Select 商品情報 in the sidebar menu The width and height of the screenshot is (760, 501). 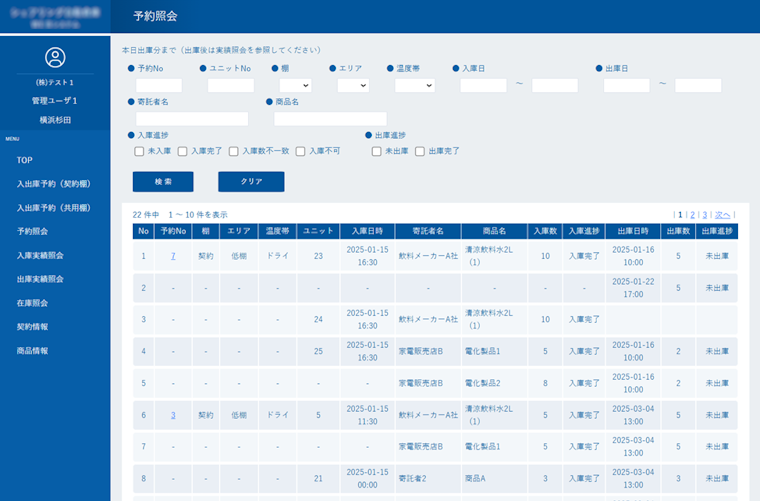(x=32, y=351)
